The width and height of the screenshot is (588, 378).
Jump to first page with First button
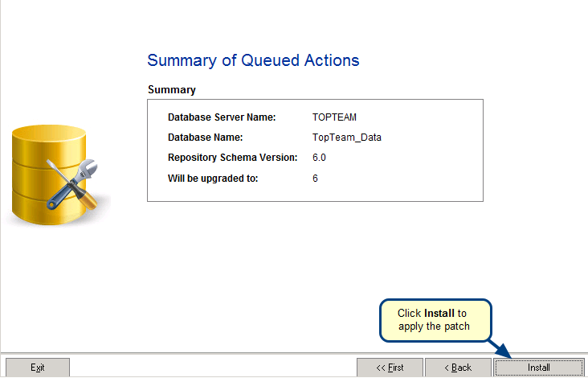390,368
